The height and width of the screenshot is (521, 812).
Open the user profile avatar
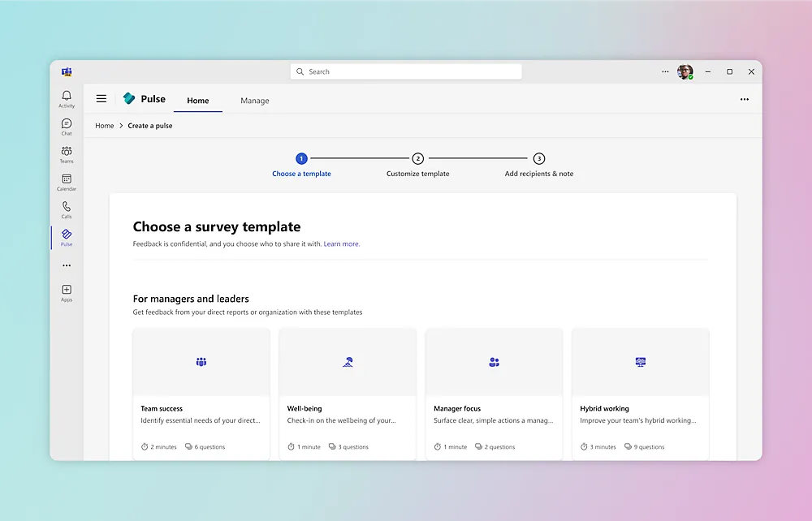(x=685, y=71)
